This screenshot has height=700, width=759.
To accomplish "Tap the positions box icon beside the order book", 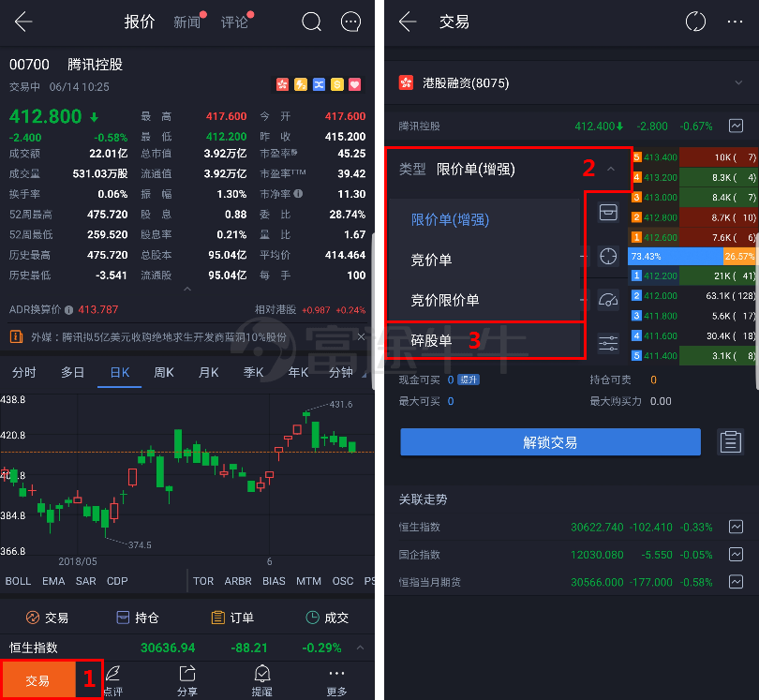I will click(x=608, y=212).
